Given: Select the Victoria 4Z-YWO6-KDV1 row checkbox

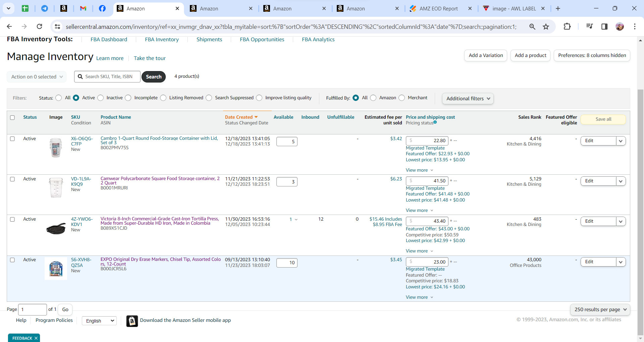Looking at the screenshot, I should click(x=12, y=219).
